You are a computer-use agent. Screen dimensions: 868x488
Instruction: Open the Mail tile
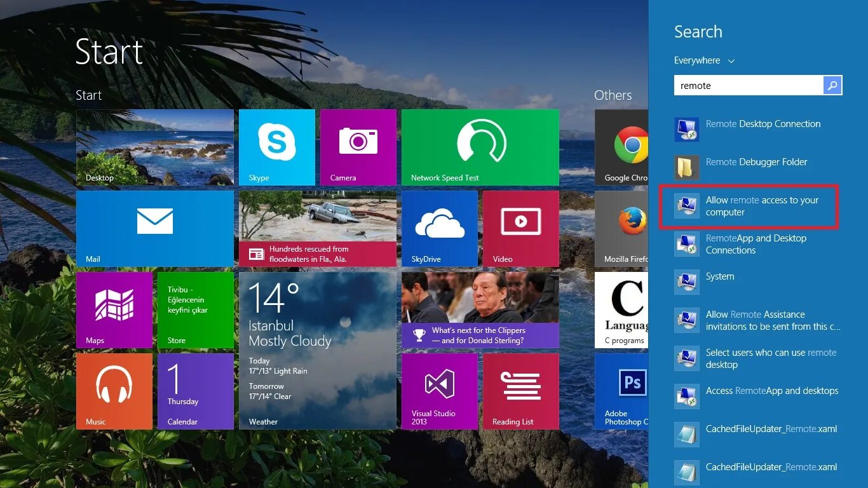(155, 229)
